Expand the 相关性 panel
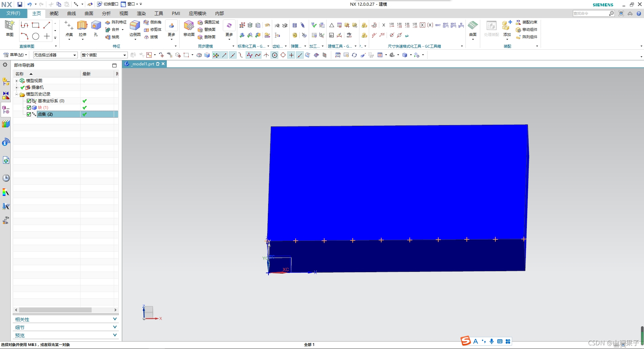This screenshot has height=349, width=644. click(x=66, y=319)
